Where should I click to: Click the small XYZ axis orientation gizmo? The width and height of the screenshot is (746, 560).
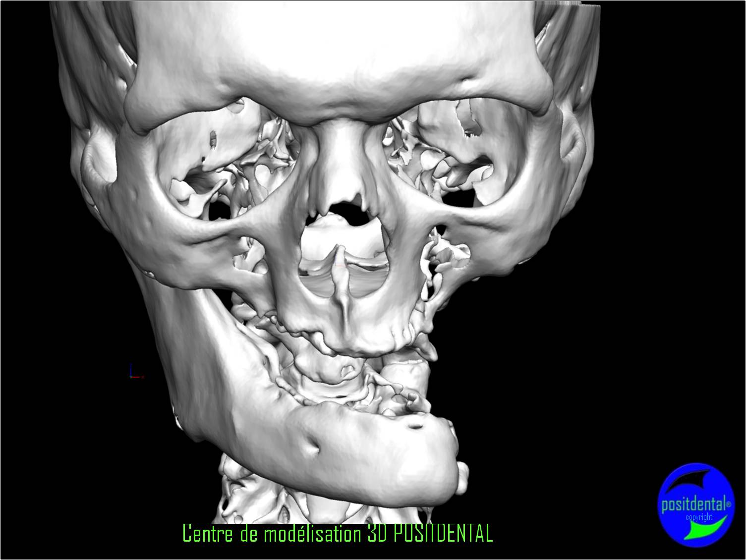click(134, 373)
